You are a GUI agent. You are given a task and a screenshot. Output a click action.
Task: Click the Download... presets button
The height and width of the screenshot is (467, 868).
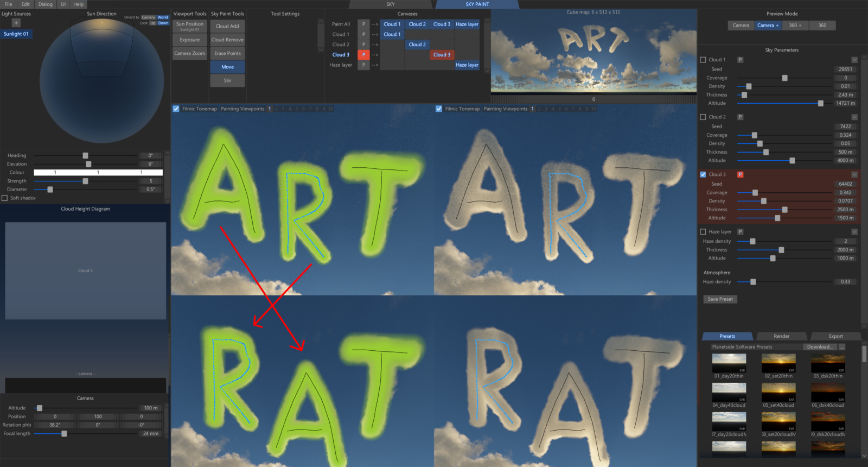[819, 347]
